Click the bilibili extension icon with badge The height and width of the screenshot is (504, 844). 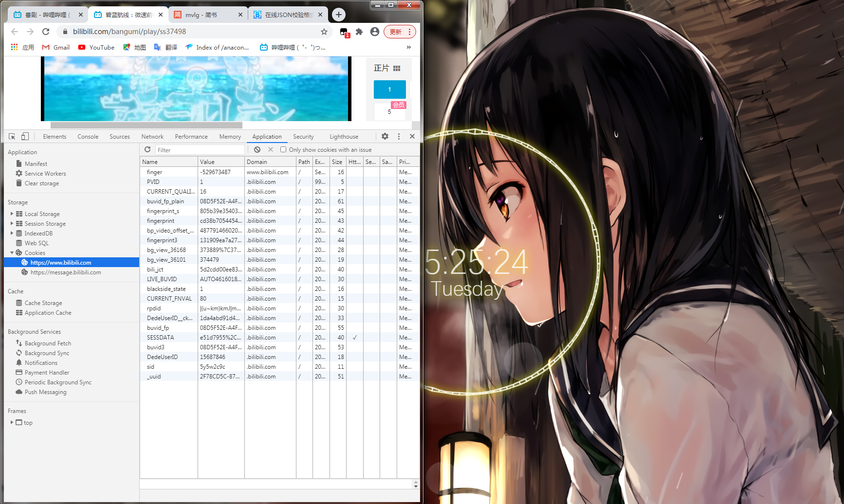click(344, 32)
